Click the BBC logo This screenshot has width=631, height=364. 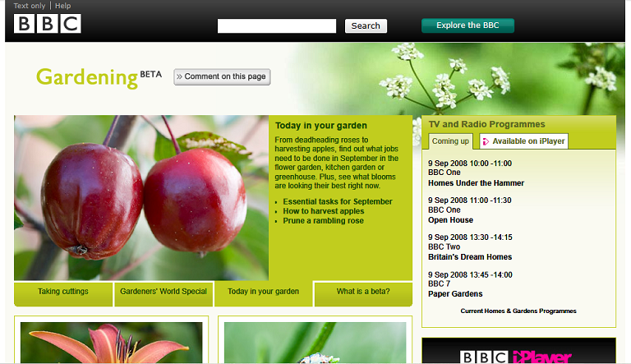point(48,23)
